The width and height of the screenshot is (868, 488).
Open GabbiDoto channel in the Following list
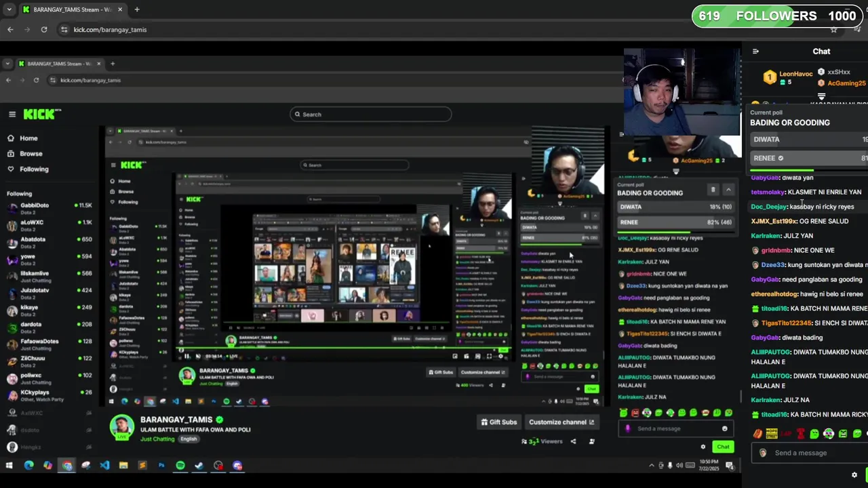[49, 207]
